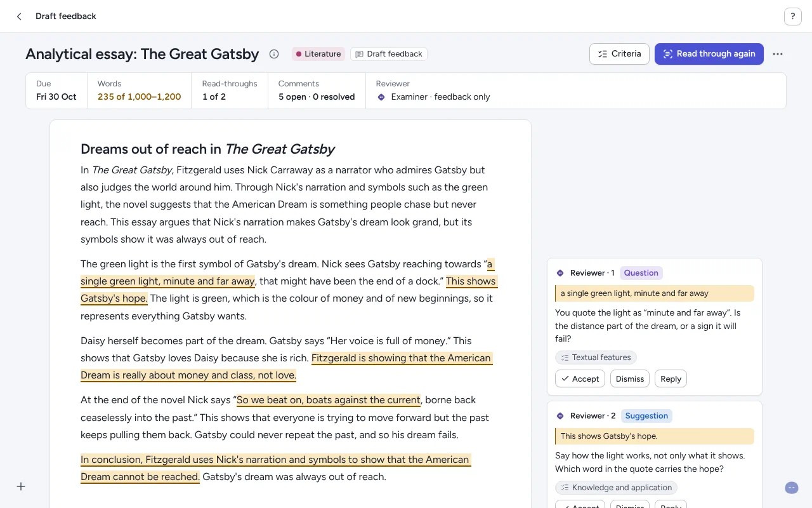The image size is (812, 508).
Task: Click the Draft feedback status chip
Action: pos(389,54)
